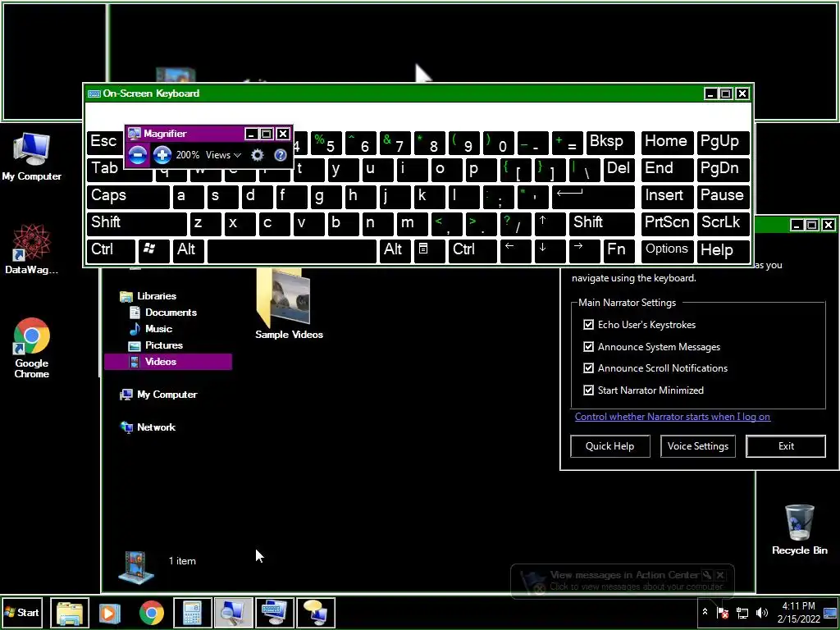
Task: Open network tray icon
Action: [x=742, y=612]
